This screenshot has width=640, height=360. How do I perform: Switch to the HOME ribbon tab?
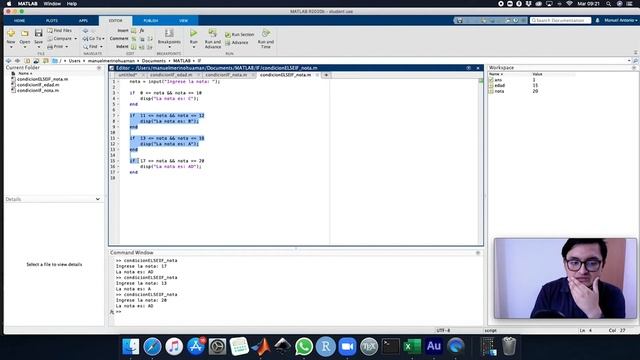(x=19, y=20)
